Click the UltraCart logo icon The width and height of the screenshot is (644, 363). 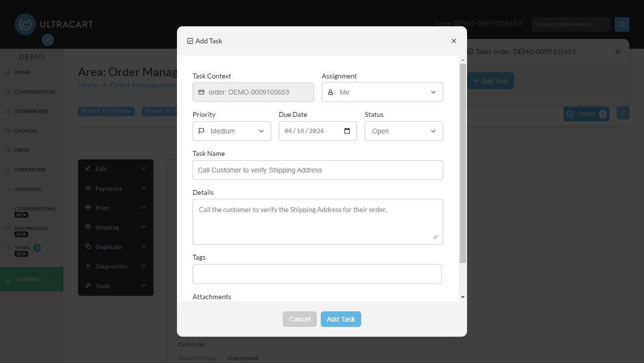tap(25, 24)
